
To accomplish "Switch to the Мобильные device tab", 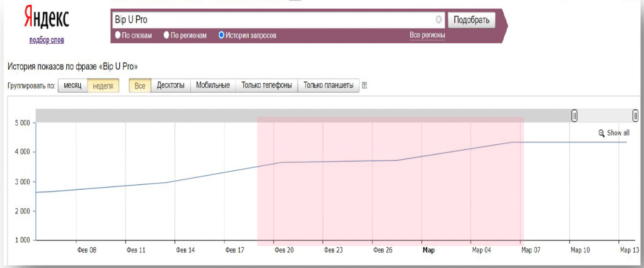I will click(x=213, y=86).
